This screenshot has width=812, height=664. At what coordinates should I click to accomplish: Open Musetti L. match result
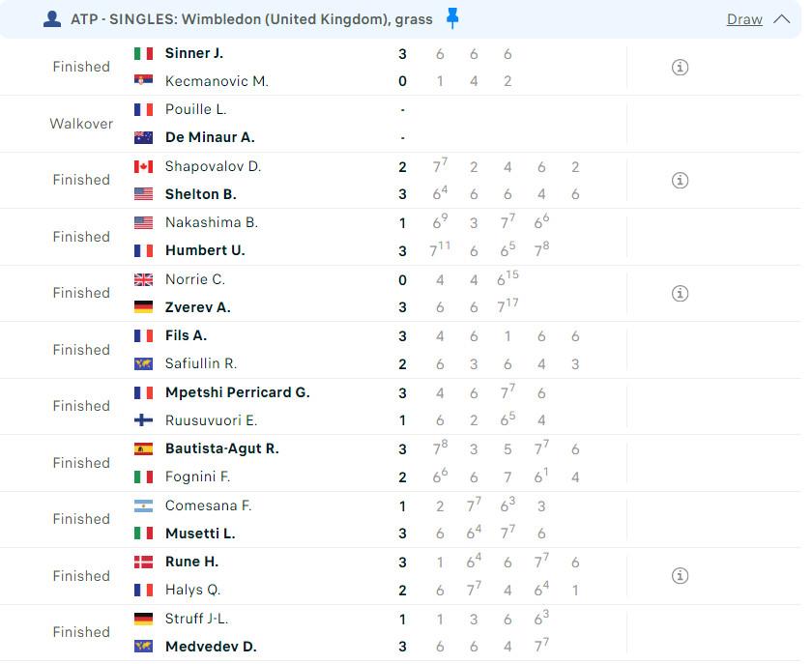pos(401,519)
